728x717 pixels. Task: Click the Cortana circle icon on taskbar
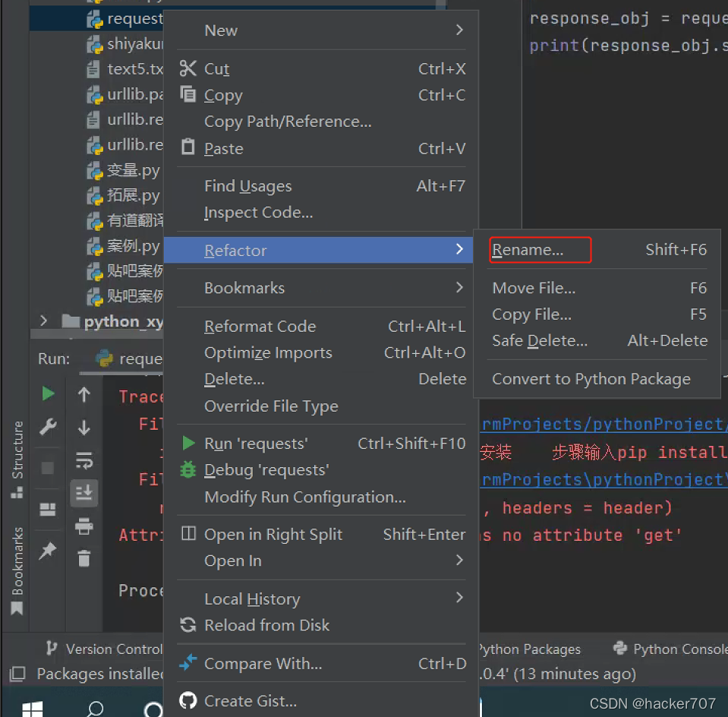153,709
